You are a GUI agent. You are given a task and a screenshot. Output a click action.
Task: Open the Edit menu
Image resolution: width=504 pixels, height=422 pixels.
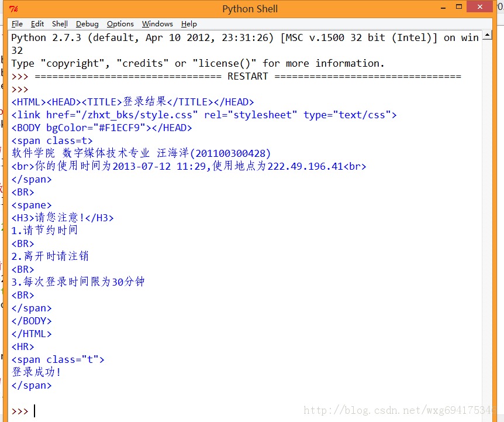coord(37,24)
